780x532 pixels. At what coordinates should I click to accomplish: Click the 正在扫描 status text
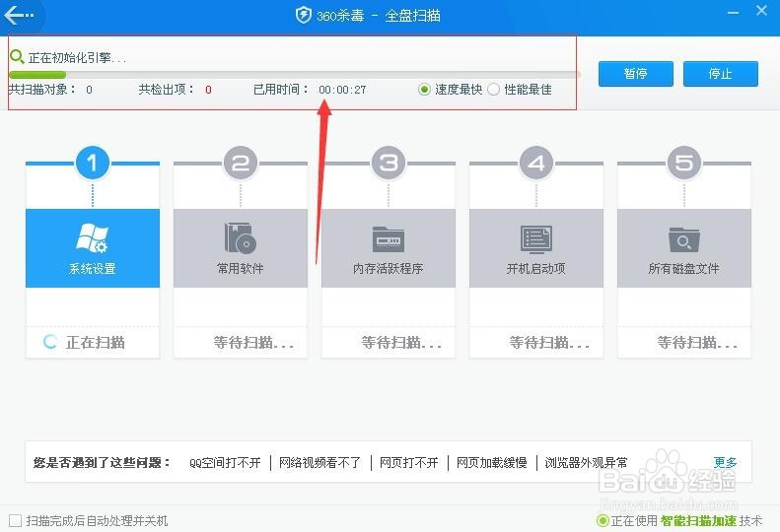[95, 342]
